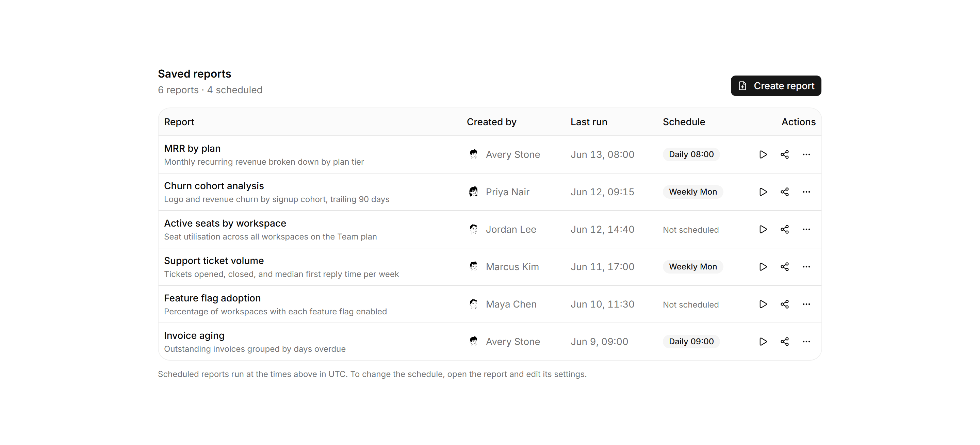Click Not scheduled for Feature flag adoption
The image size is (980, 445).
click(690, 304)
